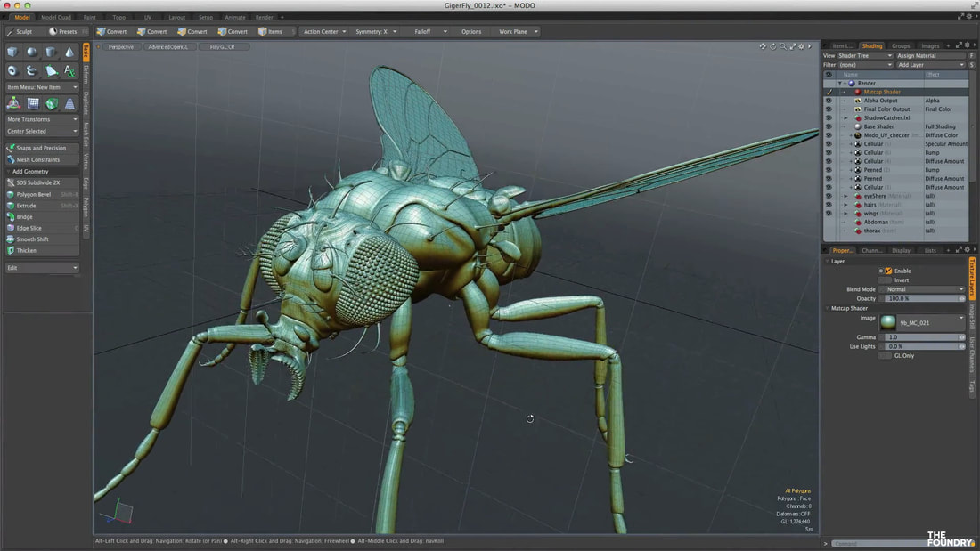The height and width of the screenshot is (551, 980).
Task: Select the SDS Subdivide 2X tool
Action: pyautogui.click(x=31, y=182)
